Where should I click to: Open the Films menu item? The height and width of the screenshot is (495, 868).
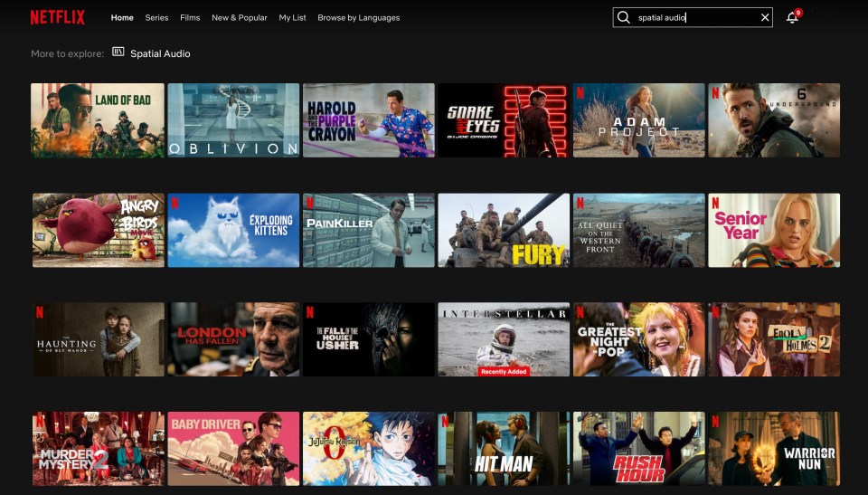[190, 18]
